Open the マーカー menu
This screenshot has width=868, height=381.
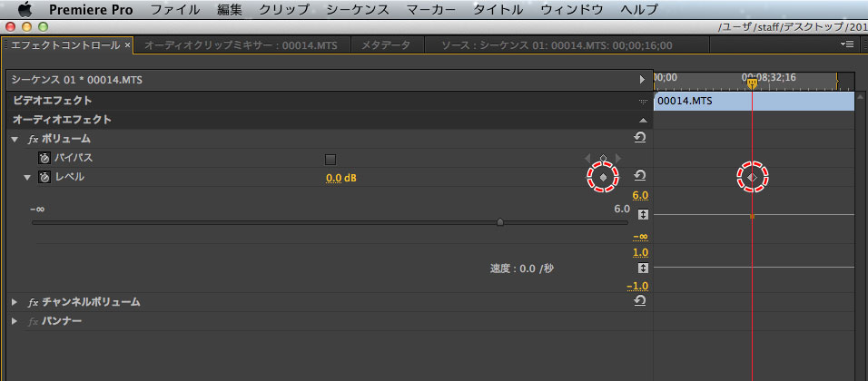(431, 9)
